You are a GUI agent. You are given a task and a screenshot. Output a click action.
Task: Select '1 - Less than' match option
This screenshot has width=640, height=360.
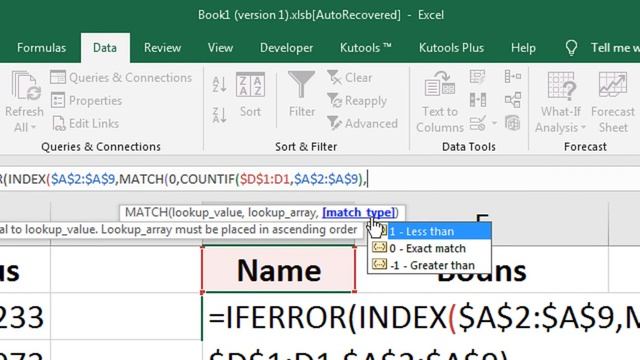[x=430, y=231]
